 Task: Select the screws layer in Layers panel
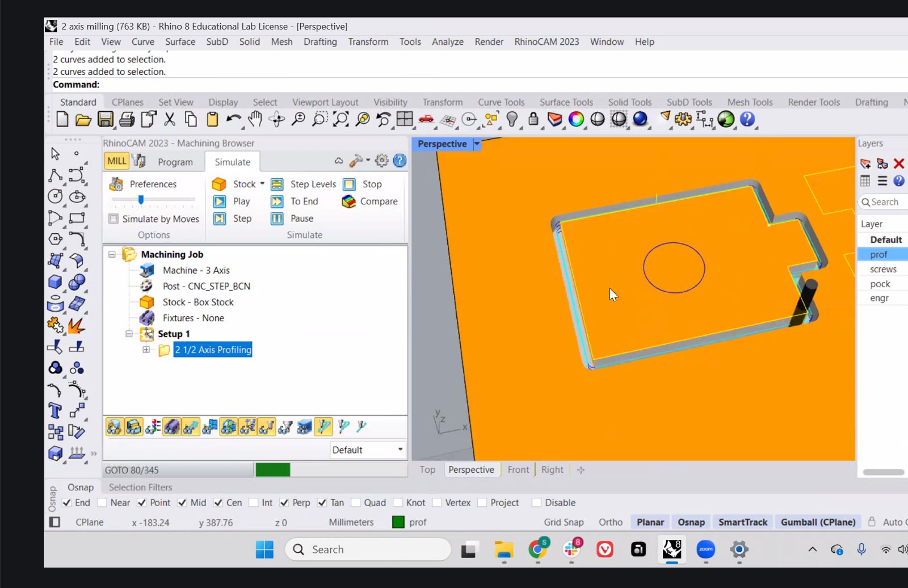(882, 270)
